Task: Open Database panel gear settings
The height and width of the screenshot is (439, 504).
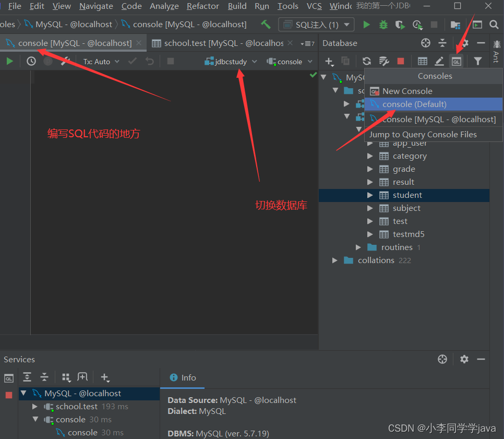Action: [465, 43]
